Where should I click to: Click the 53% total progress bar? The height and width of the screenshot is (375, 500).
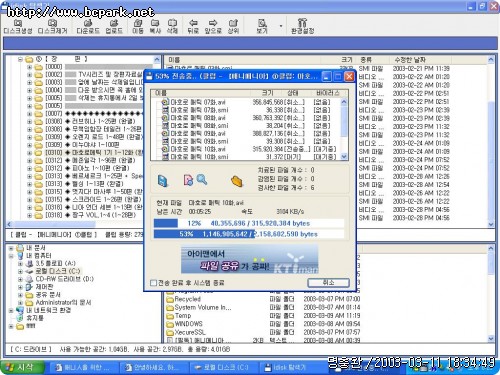[x=249, y=234]
